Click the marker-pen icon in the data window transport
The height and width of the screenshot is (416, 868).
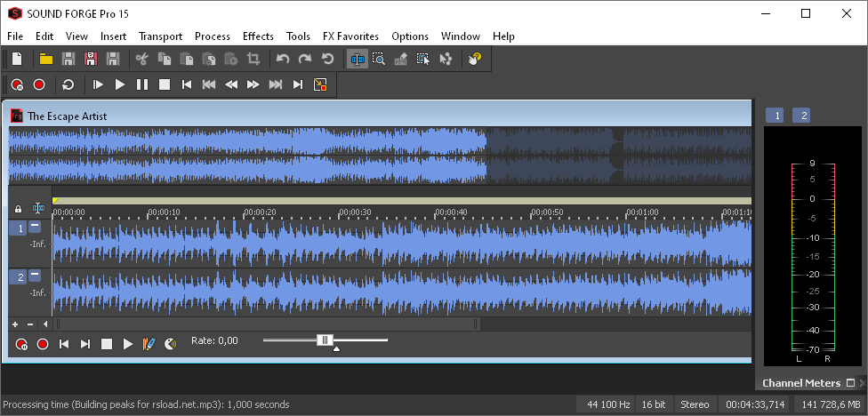pos(149,344)
